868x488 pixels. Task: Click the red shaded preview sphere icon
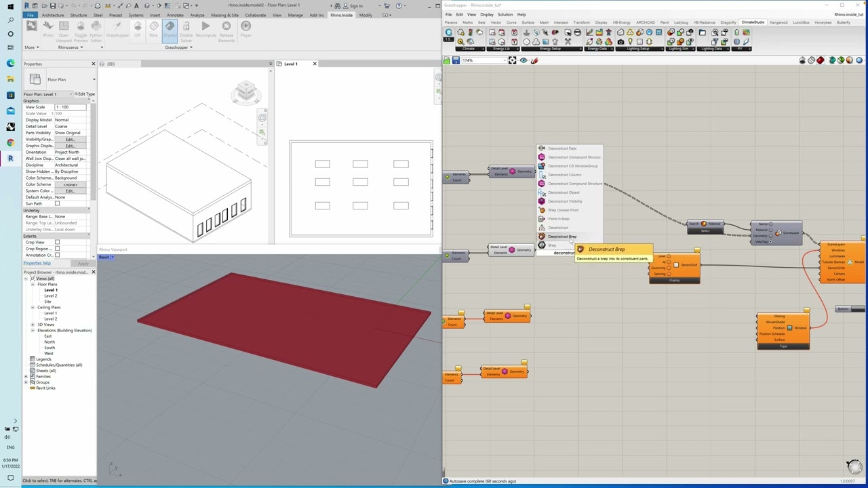coord(821,60)
